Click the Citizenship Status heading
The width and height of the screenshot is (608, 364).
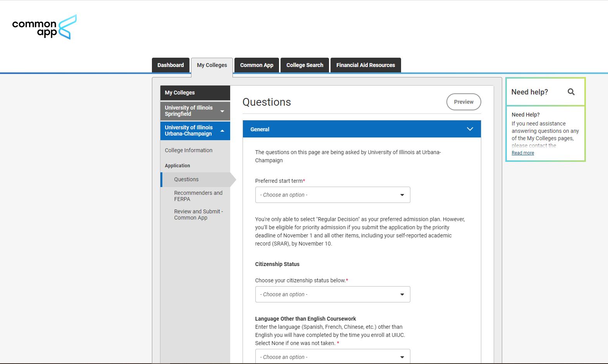click(277, 264)
